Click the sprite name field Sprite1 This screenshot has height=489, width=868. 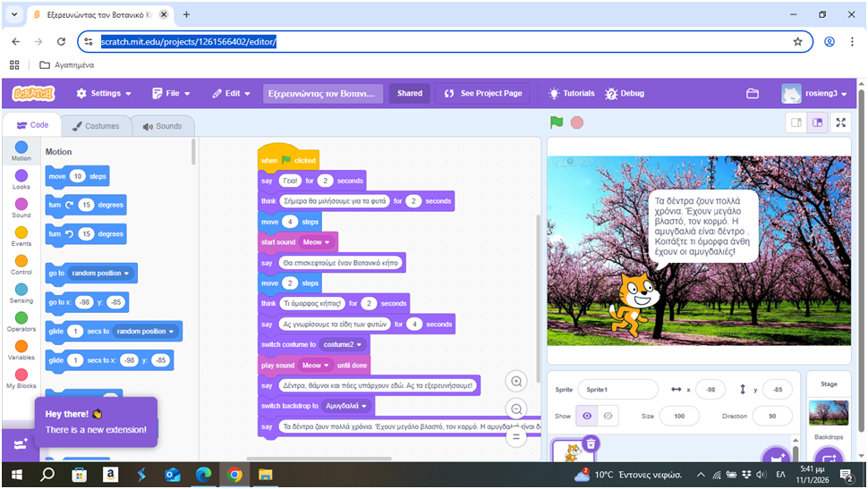point(617,390)
